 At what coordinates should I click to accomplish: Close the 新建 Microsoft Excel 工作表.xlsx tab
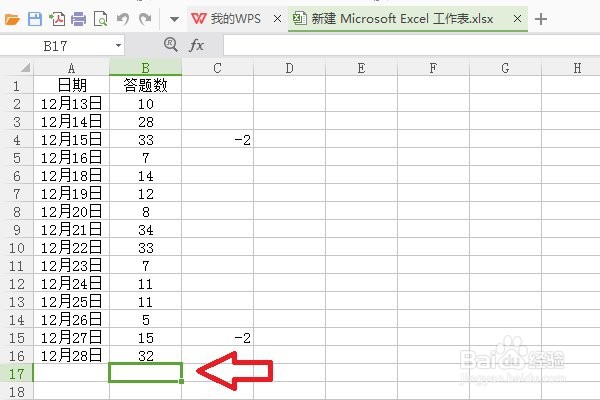pyautogui.click(x=517, y=18)
